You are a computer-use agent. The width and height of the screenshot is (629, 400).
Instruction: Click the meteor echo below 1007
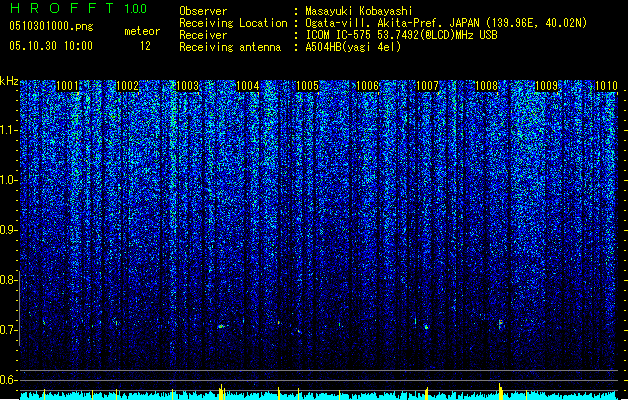[x=426, y=327]
